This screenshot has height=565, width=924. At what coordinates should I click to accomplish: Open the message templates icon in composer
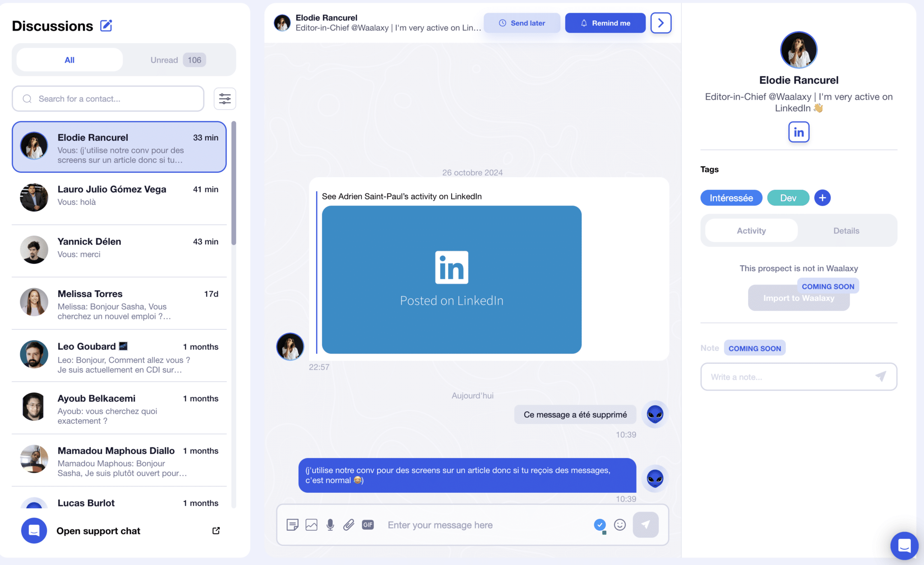pyautogui.click(x=292, y=524)
